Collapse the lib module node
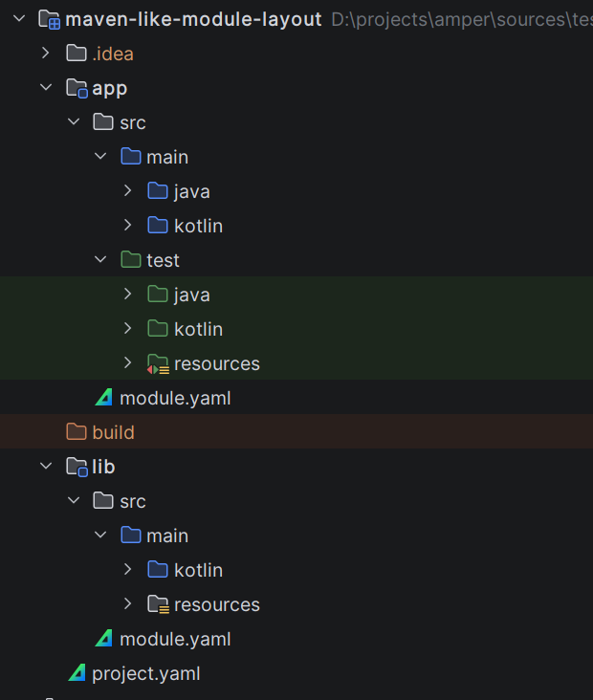Screen dimensions: 593x700 click(x=45, y=467)
